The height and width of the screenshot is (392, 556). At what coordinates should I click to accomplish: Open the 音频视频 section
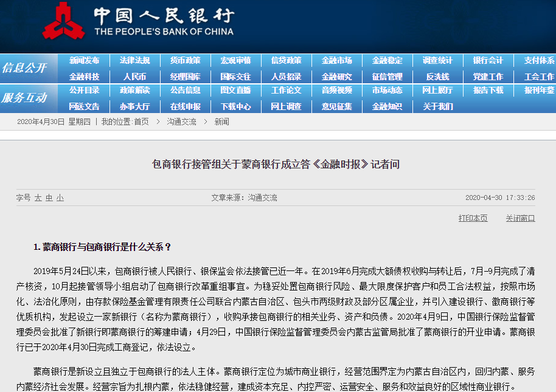(x=336, y=91)
